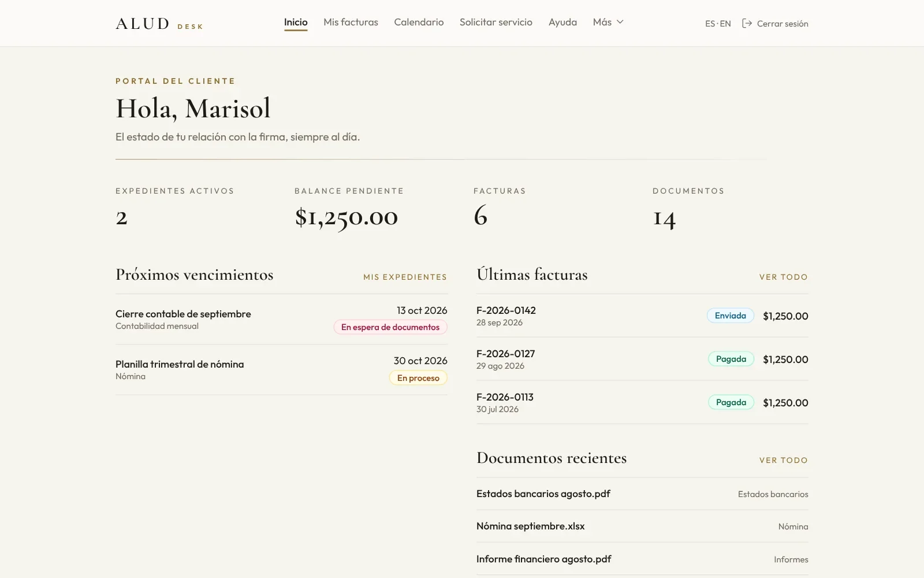Click the Pagada badge for F-2026-0127
924x578 pixels.
point(731,359)
